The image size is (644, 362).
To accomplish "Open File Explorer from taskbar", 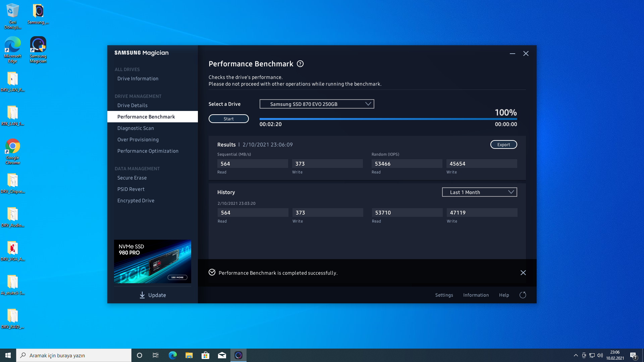I will pyautogui.click(x=189, y=355).
